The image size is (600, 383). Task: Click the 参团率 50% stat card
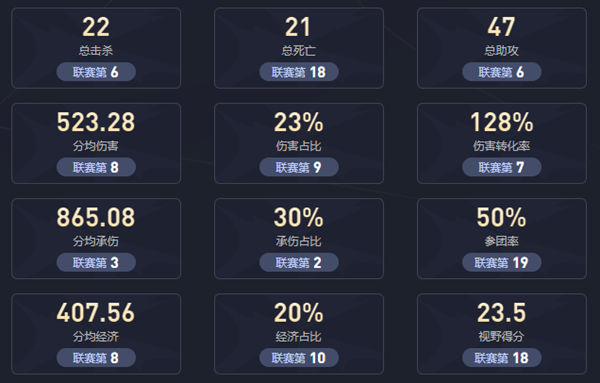(502, 239)
